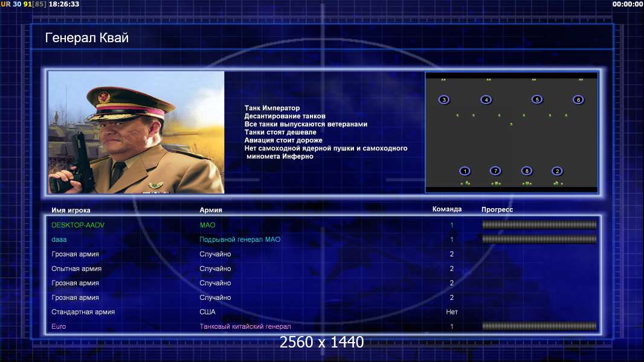The image size is (644, 362).
Task: Click 'Случайно' in the Опытная армия row
Action: tap(215, 268)
